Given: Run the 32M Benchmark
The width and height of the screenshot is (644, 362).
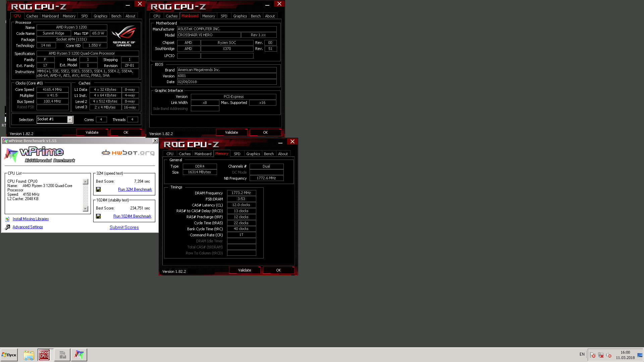Looking at the screenshot, I should (x=135, y=189).
